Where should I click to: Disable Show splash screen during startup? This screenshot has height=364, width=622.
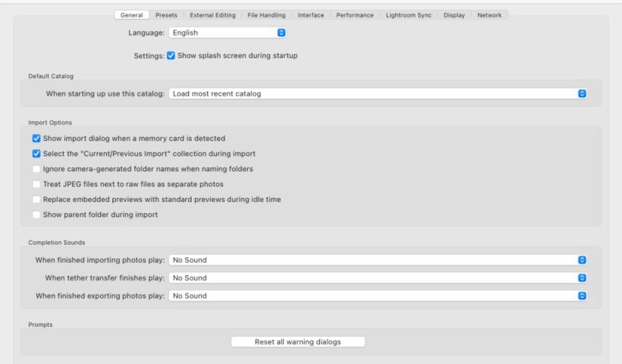171,55
